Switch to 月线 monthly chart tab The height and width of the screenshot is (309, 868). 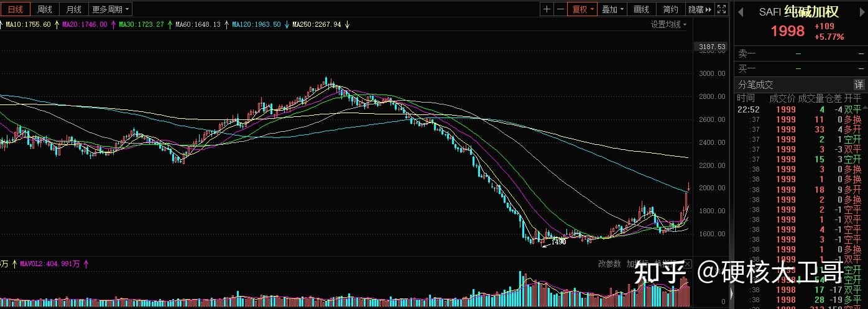tap(73, 9)
